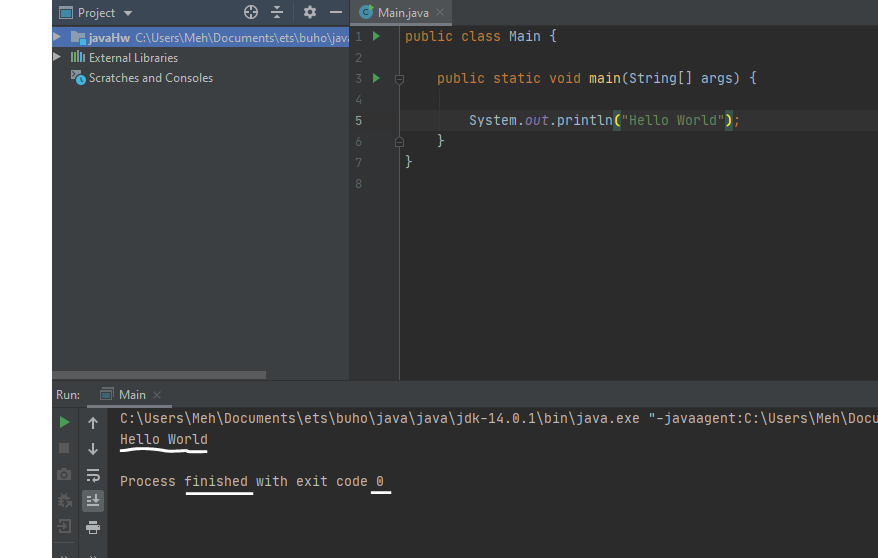Click the Exit icon in Run toolbar
Image resolution: width=878 pixels, height=558 pixels.
point(64,526)
